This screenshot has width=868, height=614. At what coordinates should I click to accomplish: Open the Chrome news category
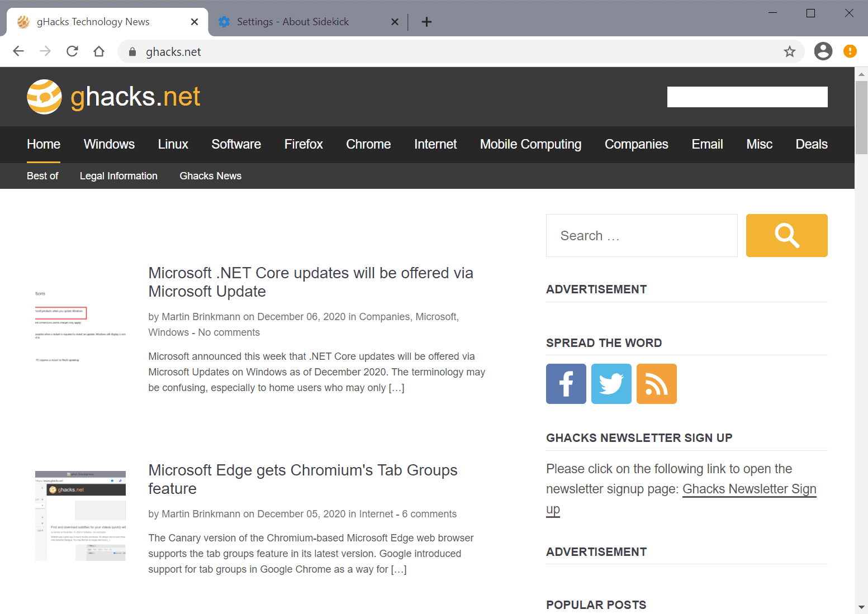tap(368, 144)
